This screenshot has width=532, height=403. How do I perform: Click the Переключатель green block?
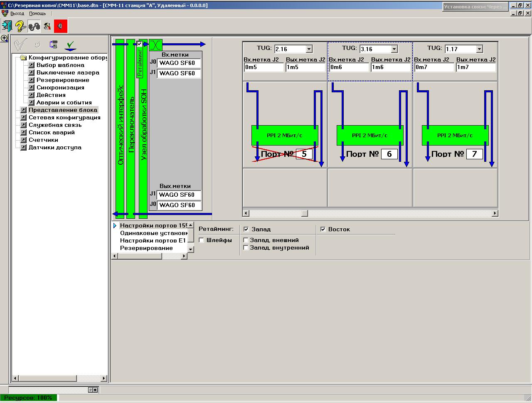[x=131, y=129]
